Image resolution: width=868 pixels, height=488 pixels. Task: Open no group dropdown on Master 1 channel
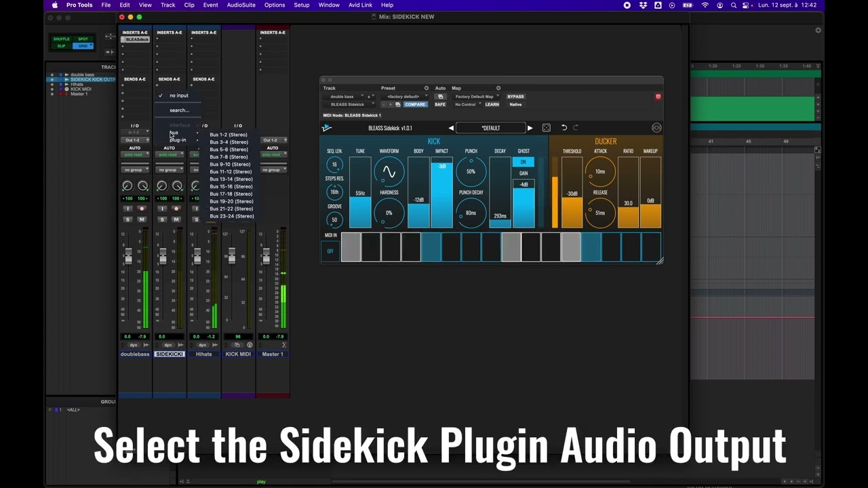pos(273,169)
